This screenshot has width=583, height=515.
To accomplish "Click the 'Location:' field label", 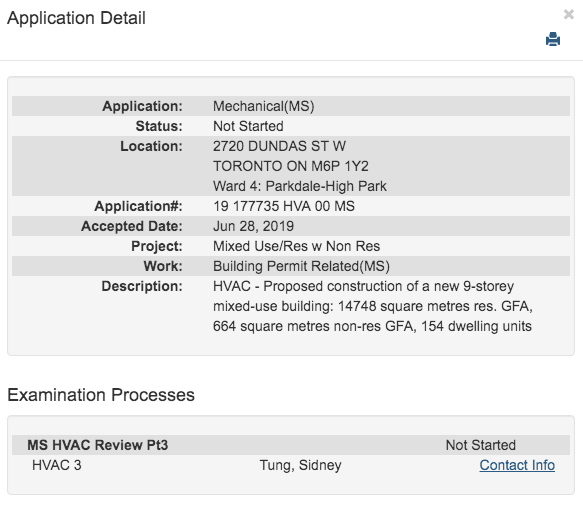I will pyautogui.click(x=151, y=146).
